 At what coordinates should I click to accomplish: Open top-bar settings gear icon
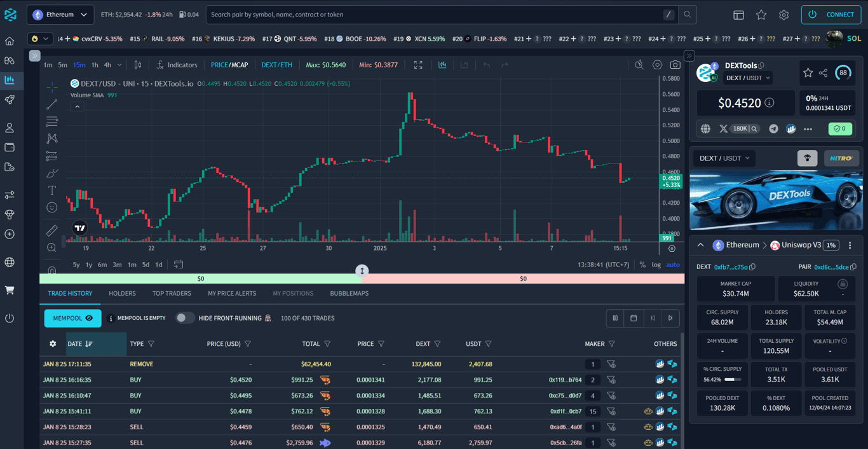pos(783,15)
